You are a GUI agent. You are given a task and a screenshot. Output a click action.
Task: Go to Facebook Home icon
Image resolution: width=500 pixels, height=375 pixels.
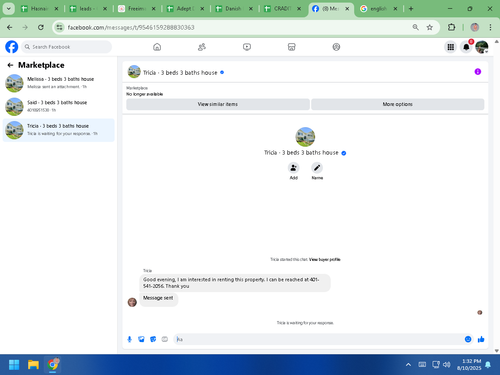pos(157,47)
